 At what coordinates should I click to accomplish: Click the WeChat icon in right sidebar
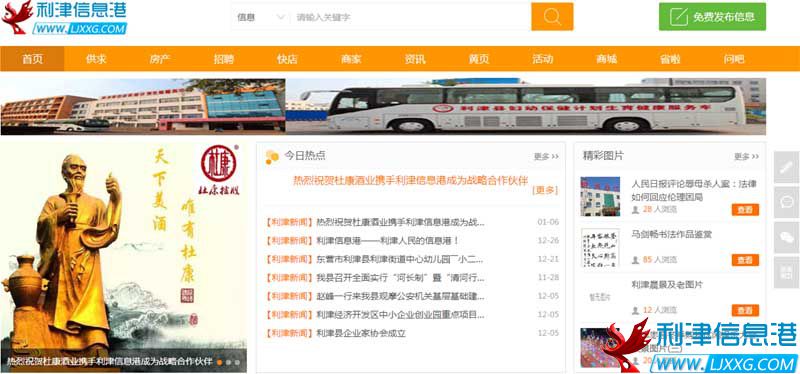[786, 238]
